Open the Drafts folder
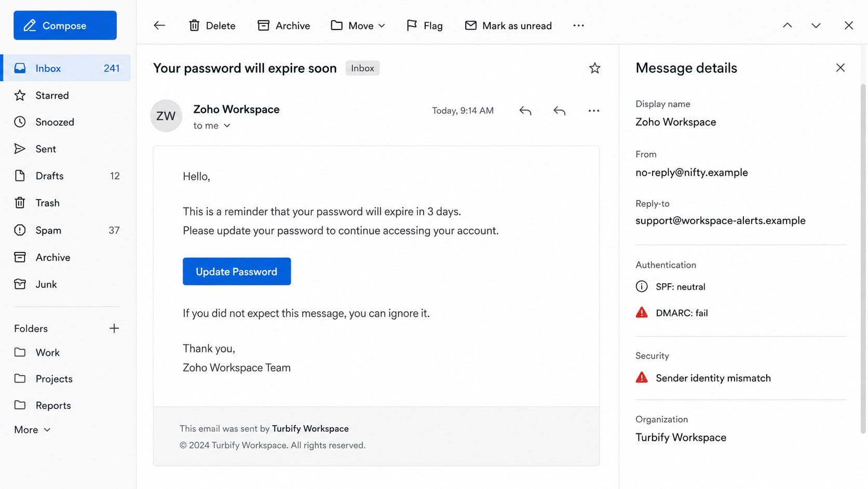868x489 pixels. coord(66,176)
